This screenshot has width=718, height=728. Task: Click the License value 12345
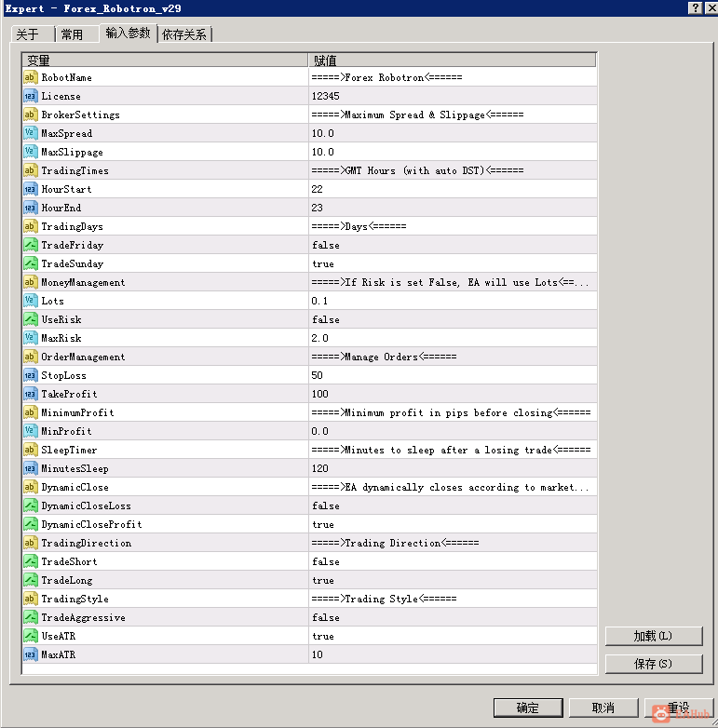tap(326, 96)
